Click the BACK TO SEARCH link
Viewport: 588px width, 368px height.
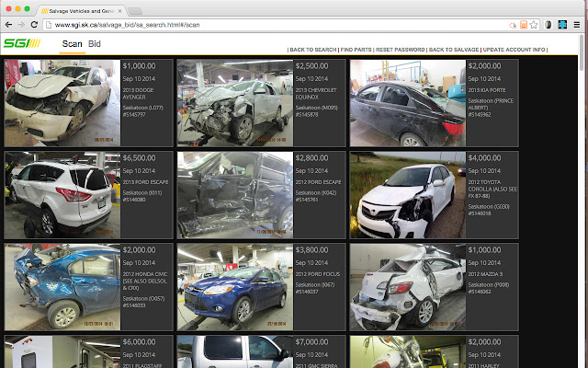[313, 50]
